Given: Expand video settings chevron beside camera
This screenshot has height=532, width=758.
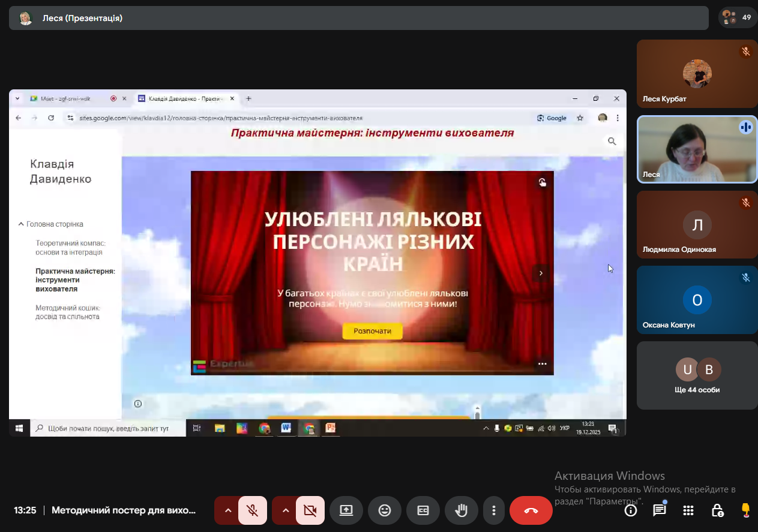Looking at the screenshot, I should [x=285, y=510].
